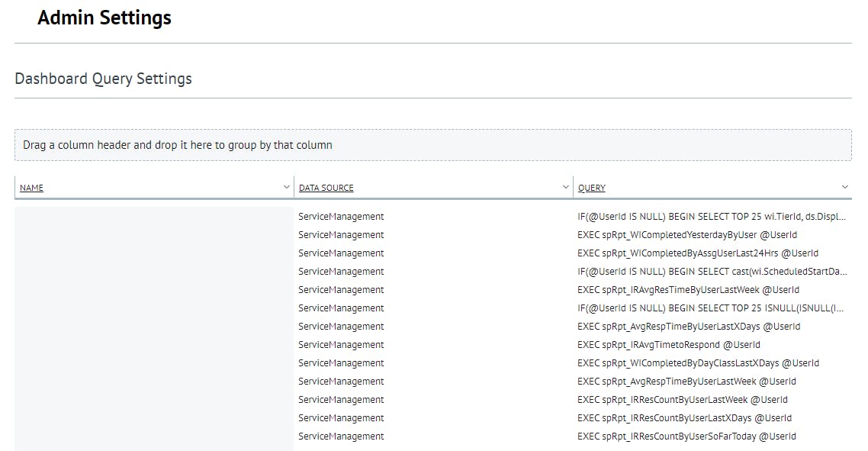The width and height of the screenshot is (868, 451).
Task: Click the SELECT TOP 25 ISNULL query cell
Action: tap(711, 308)
